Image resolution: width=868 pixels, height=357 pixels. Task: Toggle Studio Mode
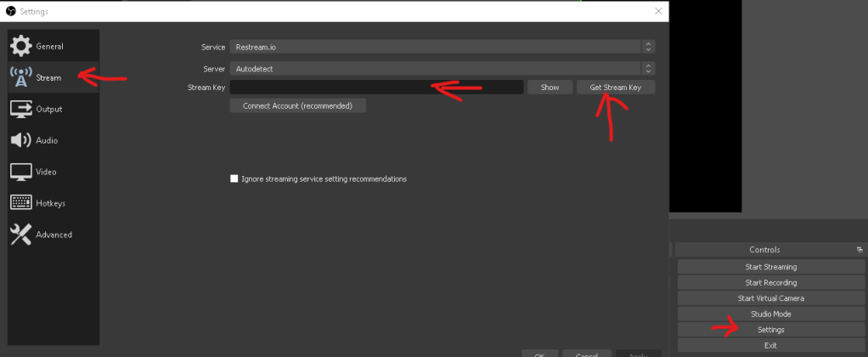[x=770, y=314]
